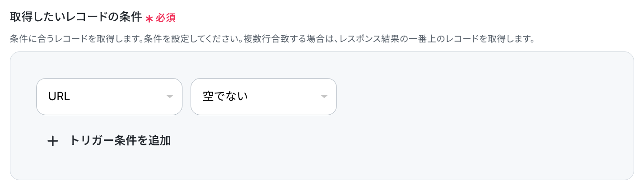Open the 空でない operator dropdown
The width and height of the screenshot is (644, 186).
tap(263, 97)
